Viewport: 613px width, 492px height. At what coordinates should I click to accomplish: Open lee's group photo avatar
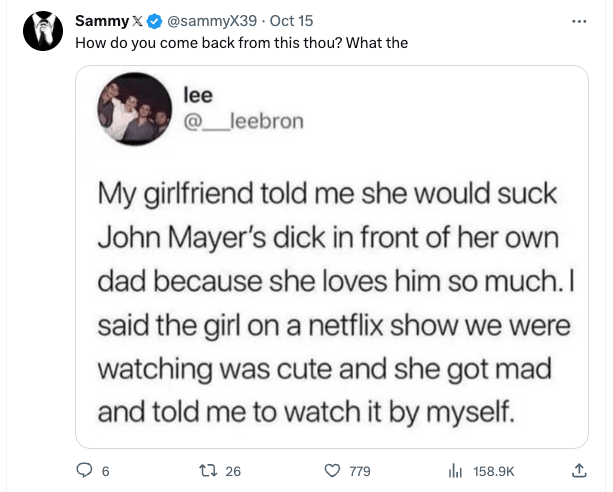135,109
